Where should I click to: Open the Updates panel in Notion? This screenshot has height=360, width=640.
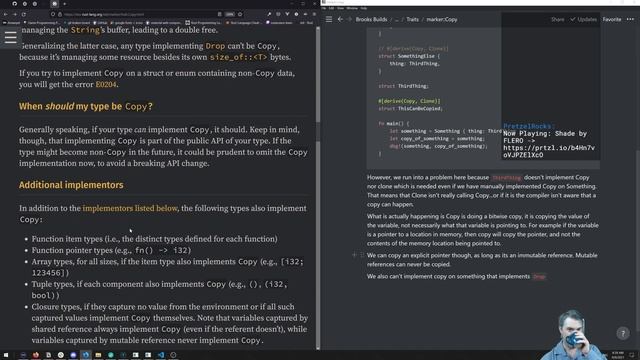click(584, 19)
